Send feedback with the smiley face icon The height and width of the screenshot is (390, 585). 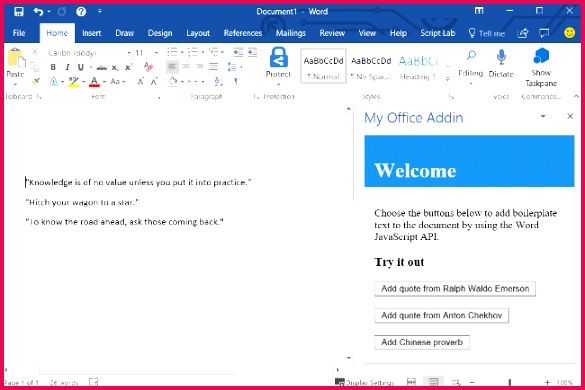tap(569, 33)
